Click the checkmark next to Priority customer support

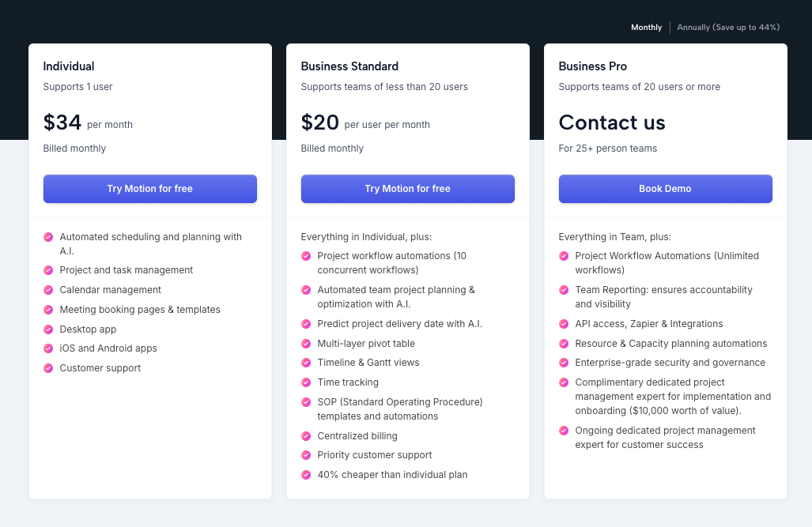point(306,455)
